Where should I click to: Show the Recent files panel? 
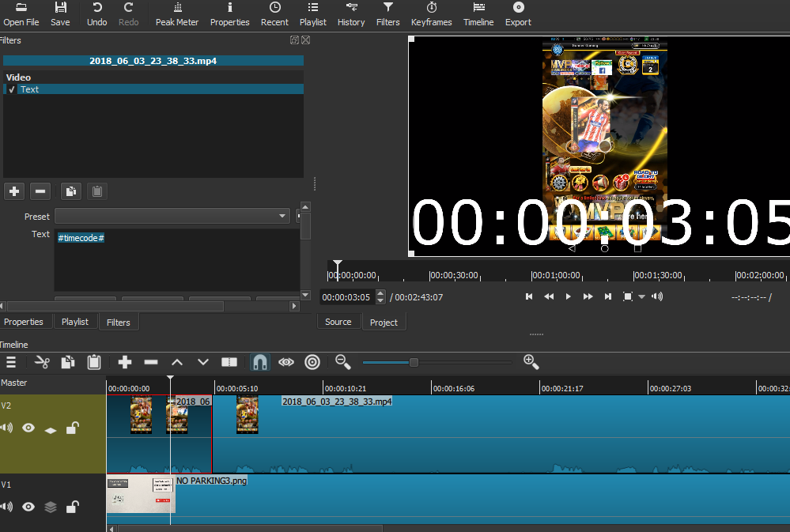pyautogui.click(x=274, y=14)
